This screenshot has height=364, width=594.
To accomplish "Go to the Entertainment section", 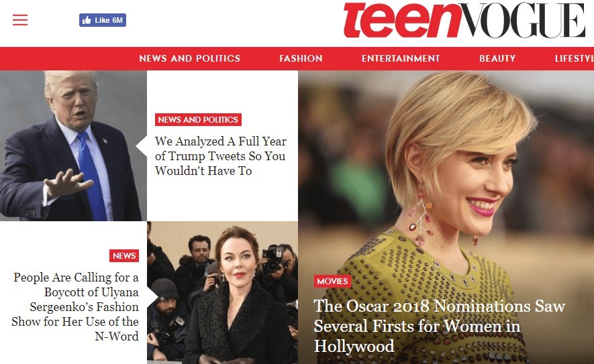I will pyautogui.click(x=401, y=58).
